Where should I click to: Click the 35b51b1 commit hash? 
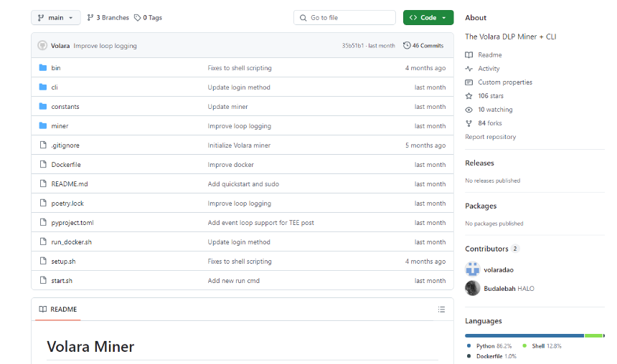click(x=352, y=46)
